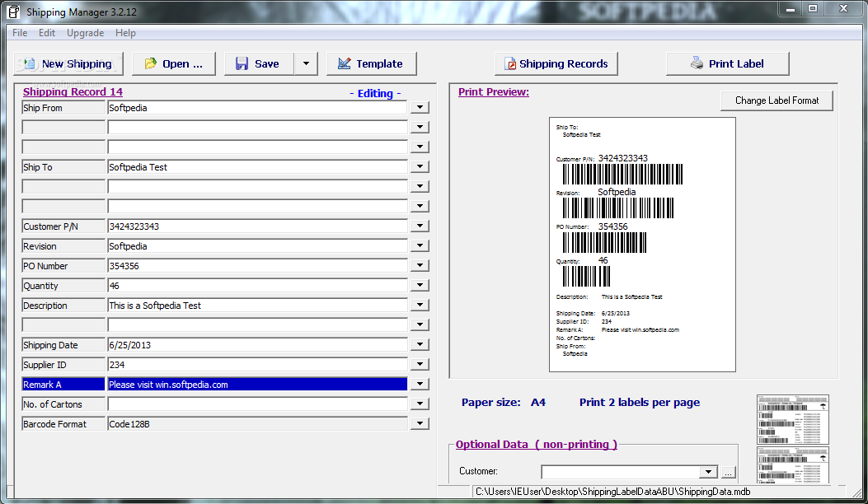868x504 pixels.
Task: Click the Change Label Format button
Action: (777, 100)
